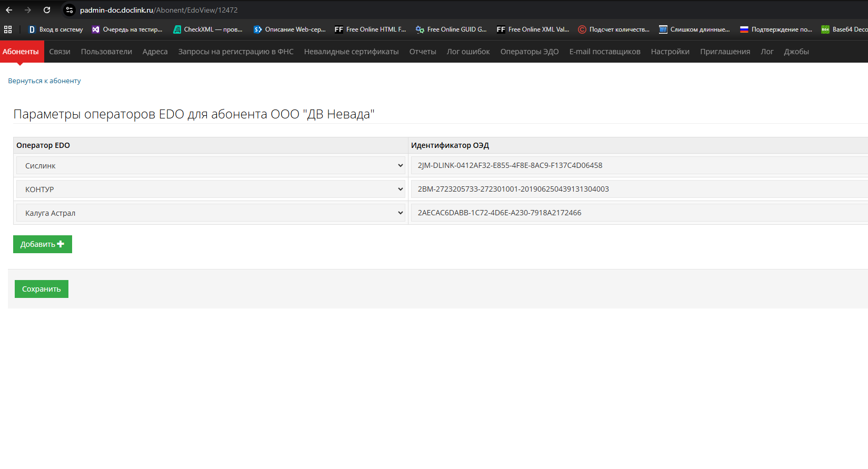Open E-mail поставщиков menu item

tap(605, 52)
